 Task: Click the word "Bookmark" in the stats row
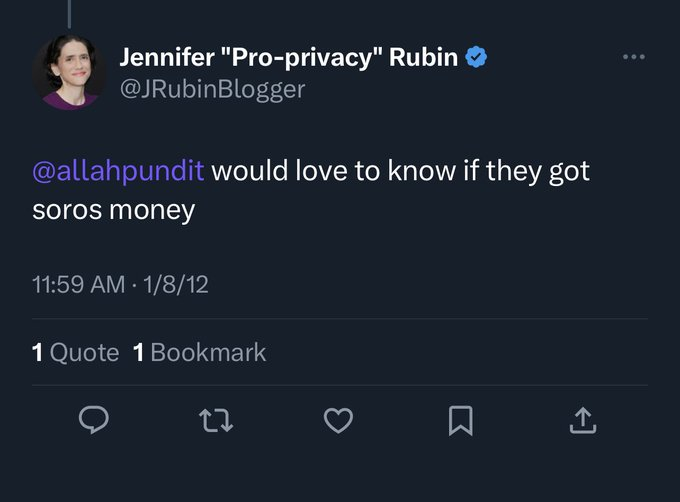(208, 352)
